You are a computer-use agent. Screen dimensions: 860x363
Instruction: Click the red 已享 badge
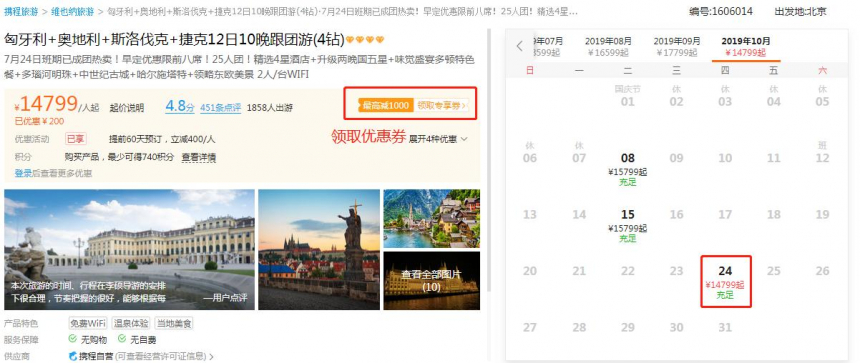point(76,139)
